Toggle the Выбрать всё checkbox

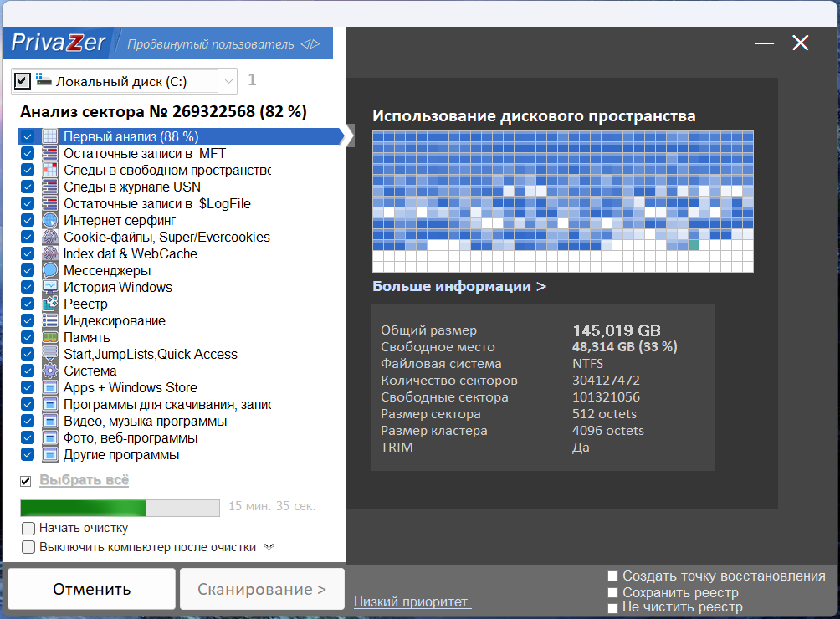(25, 481)
